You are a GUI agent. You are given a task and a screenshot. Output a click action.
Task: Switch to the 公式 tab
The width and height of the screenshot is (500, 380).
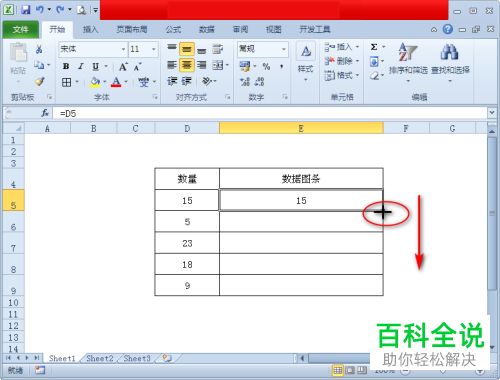click(x=173, y=30)
